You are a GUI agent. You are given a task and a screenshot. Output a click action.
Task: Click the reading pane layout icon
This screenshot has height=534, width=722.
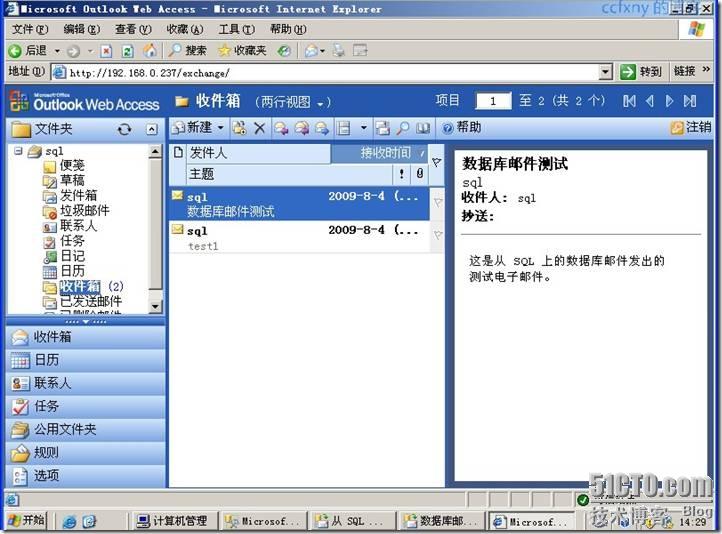344,128
